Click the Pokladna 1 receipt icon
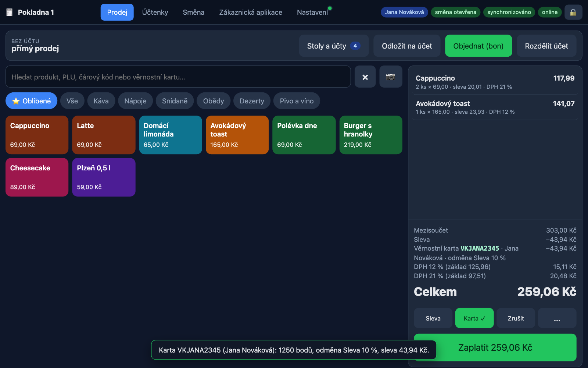This screenshot has height=368, width=588. click(10, 12)
